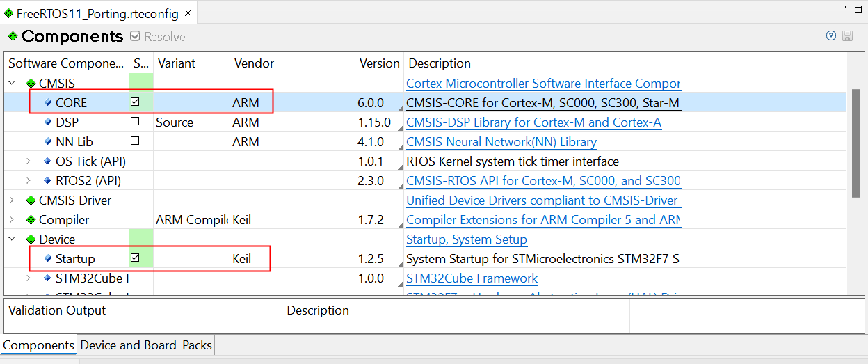Screen dimensions: 868x364
Task: Uncheck the CORE component checkbox
Action: (x=135, y=102)
